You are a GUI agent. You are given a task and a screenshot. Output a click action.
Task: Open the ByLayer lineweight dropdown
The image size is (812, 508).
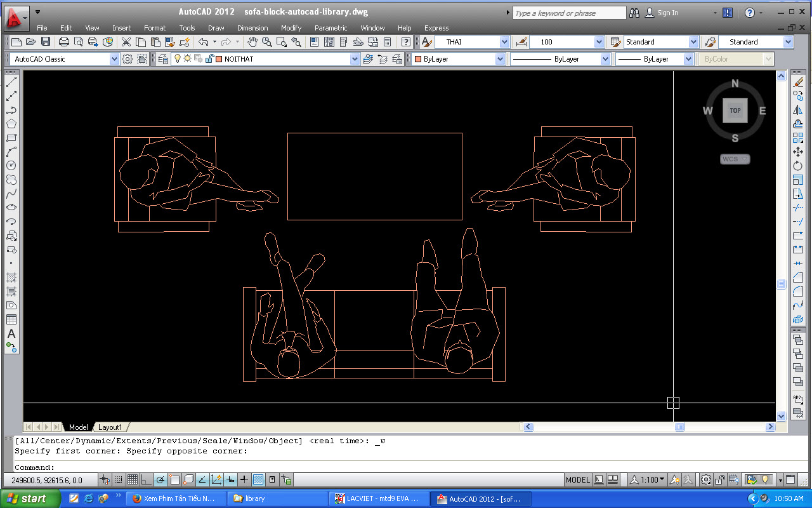(x=655, y=59)
